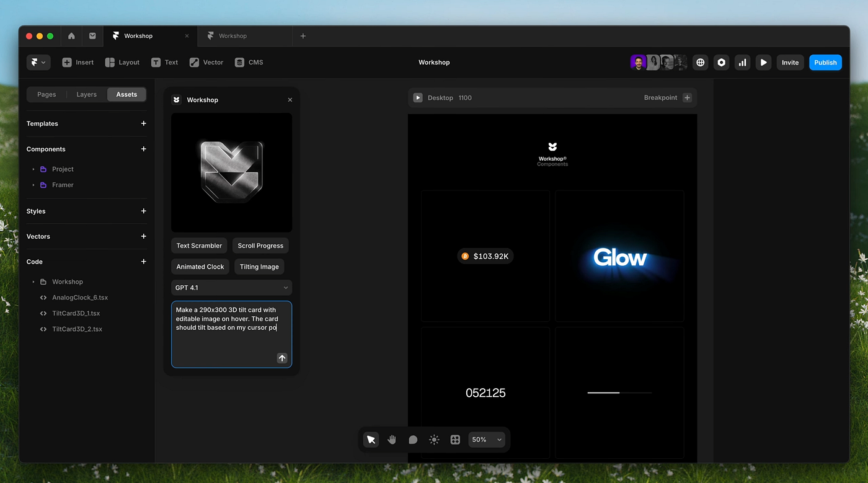This screenshot has width=868, height=483.
Task: Click the Invite button
Action: (x=790, y=62)
